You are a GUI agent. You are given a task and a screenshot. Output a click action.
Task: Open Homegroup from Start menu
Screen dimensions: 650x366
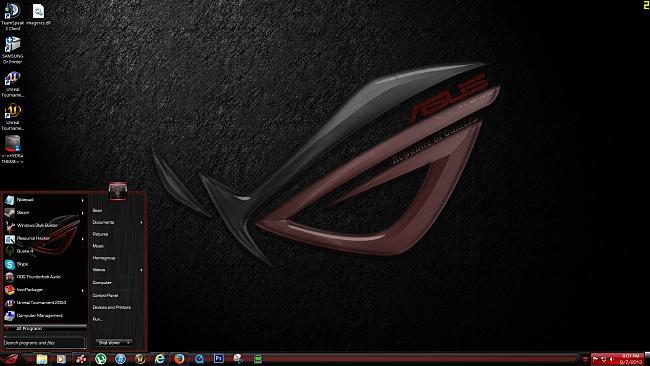click(104, 258)
